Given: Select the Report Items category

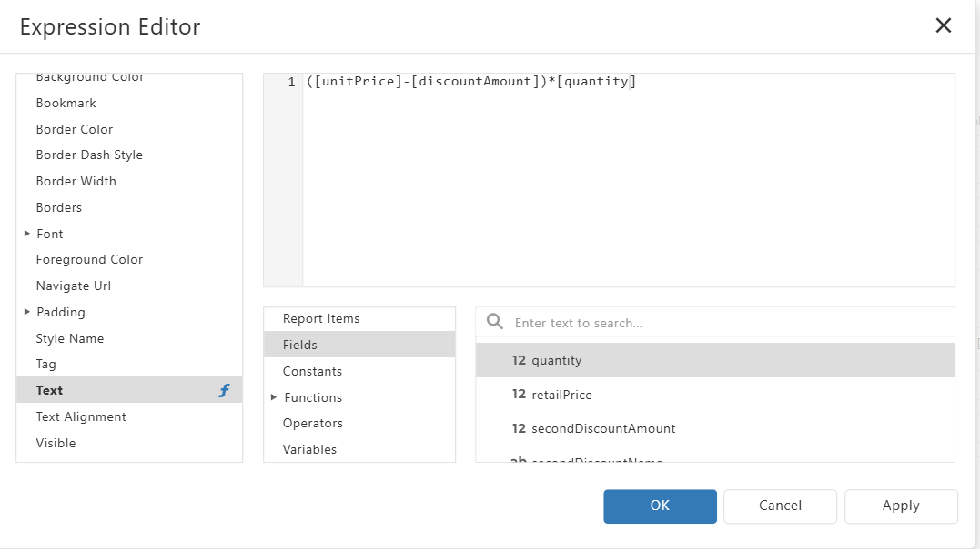Looking at the screenshot, I should click(321, 319).
